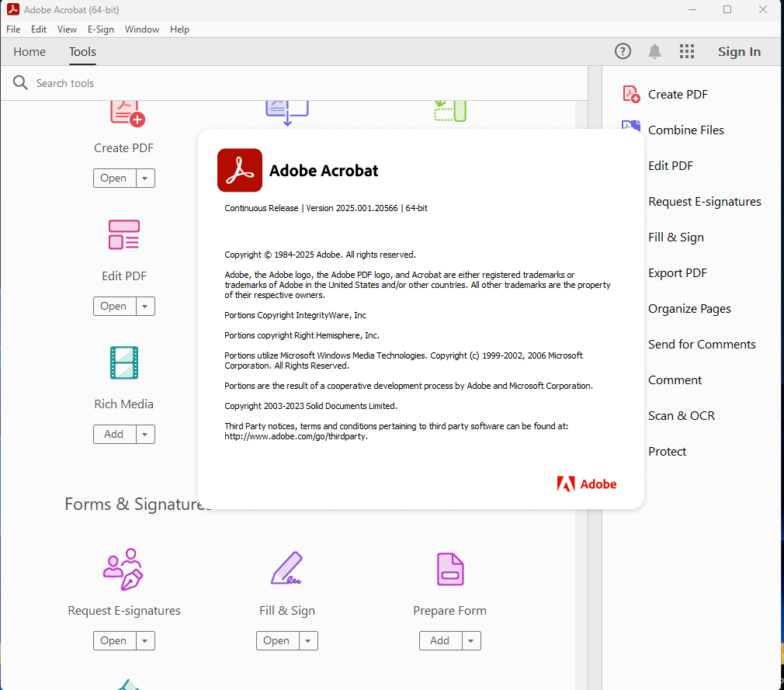
Task: Expand the Fill & Sign Open button arrow
Action: 308,640
